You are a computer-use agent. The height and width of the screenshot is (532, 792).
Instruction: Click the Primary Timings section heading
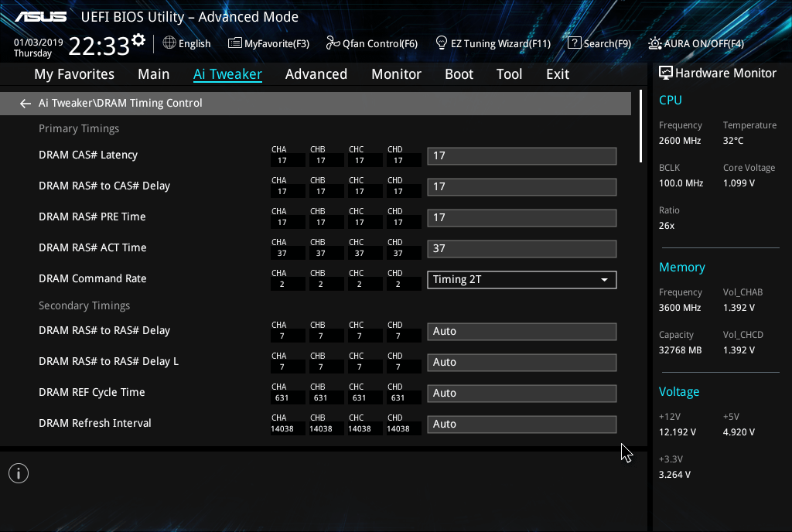pos(79,128)
